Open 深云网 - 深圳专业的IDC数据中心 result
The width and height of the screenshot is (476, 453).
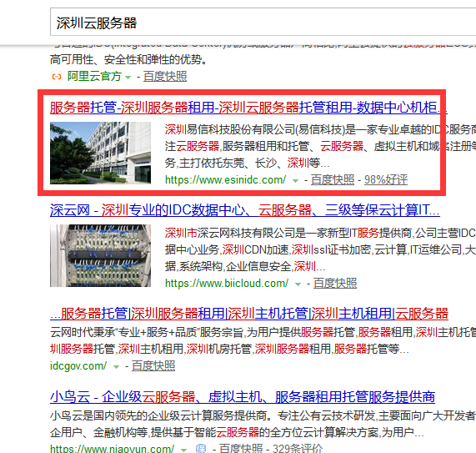click(245, 210)
